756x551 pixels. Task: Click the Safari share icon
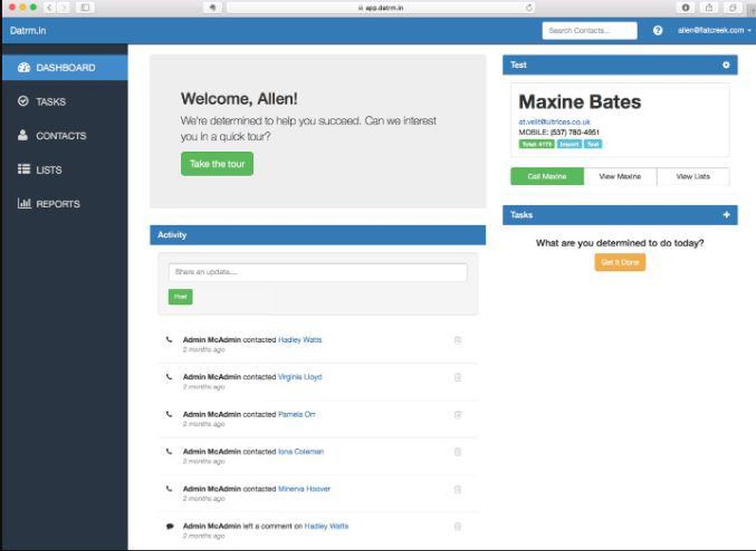pos(709,8)
